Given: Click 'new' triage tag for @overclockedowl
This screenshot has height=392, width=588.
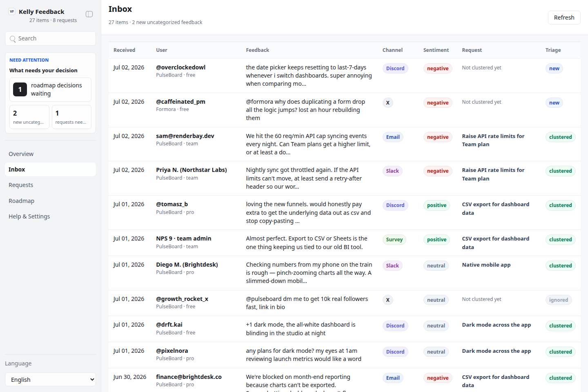Looking at the screenshot, I should point(554,69).
